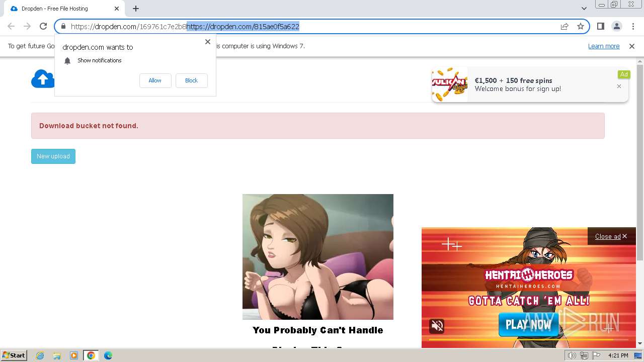Click the Dropden cloud upload logo

click(x=43, y=79)
